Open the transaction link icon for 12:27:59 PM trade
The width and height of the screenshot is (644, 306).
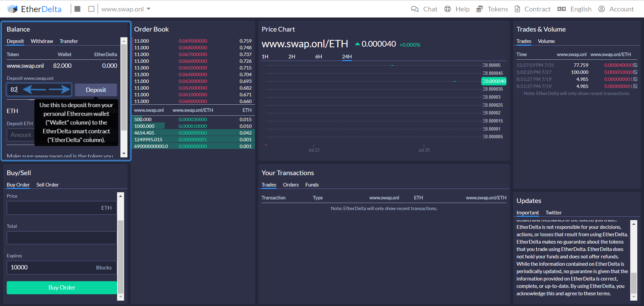(x=635, y=65)
